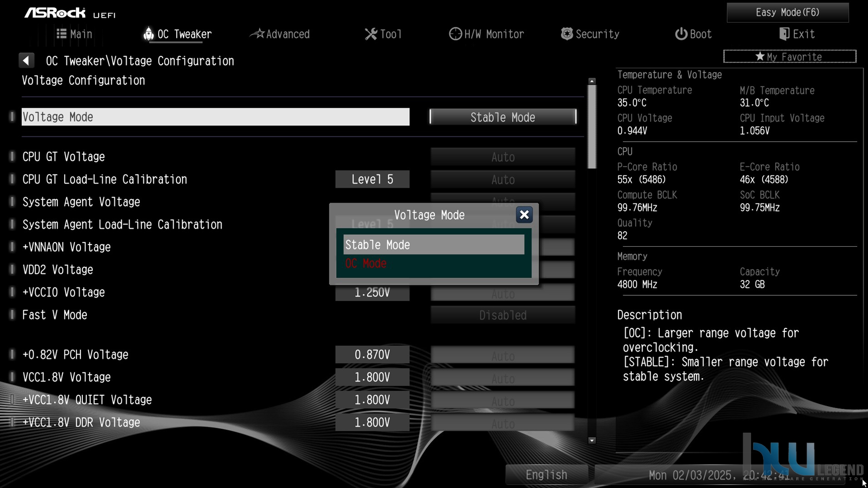Screen dimensions: 868x488
Task: Close the Voltage Mode popup
Action: (524, 215)
